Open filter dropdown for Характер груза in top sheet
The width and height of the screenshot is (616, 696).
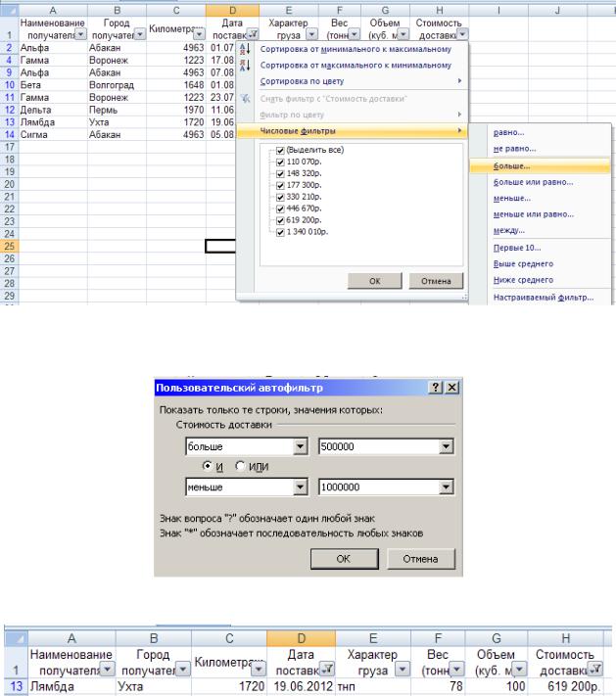coord(311,34)
